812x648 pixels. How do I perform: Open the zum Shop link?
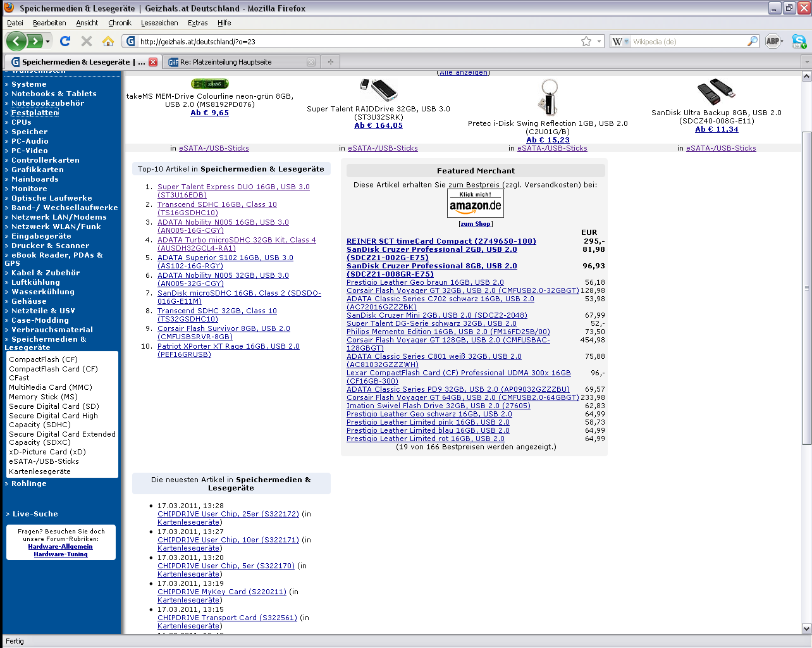pyautogui.click(x=476, y=224)
